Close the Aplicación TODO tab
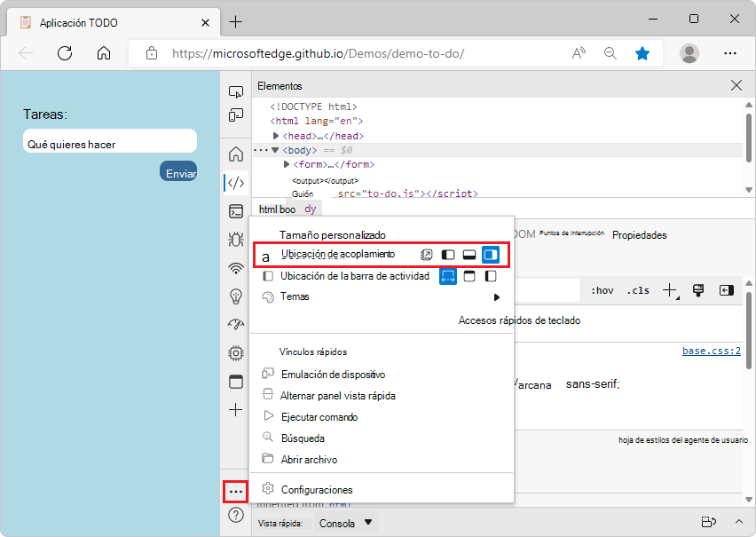756x537 pixels. 205,23
